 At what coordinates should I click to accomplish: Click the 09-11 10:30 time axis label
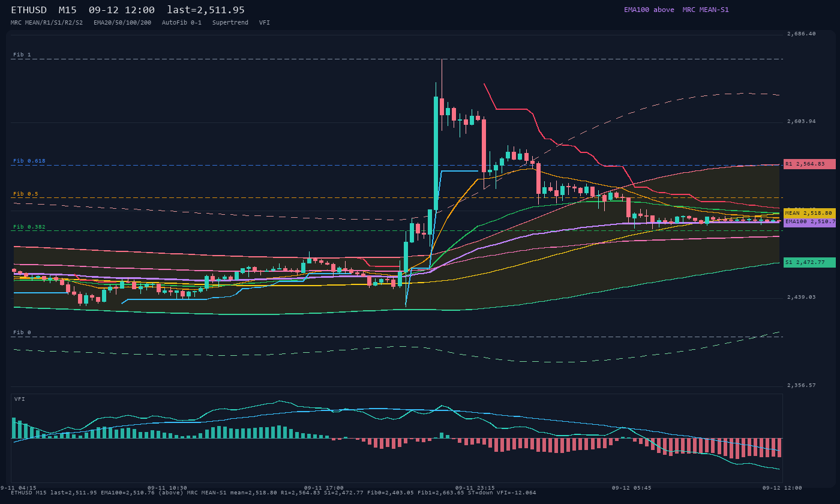point(167,488)
